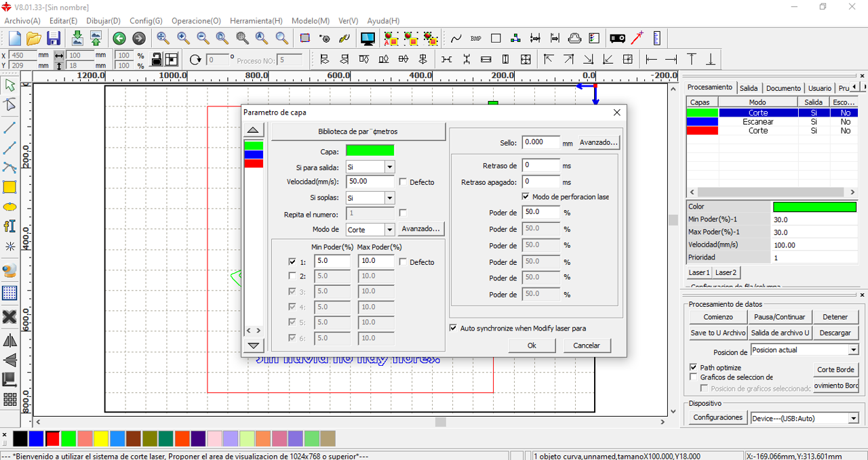This screenshot has width=868, height=460.
Task: Click the zoom-in magnifier with plus sign
Action: pos(183,39)
